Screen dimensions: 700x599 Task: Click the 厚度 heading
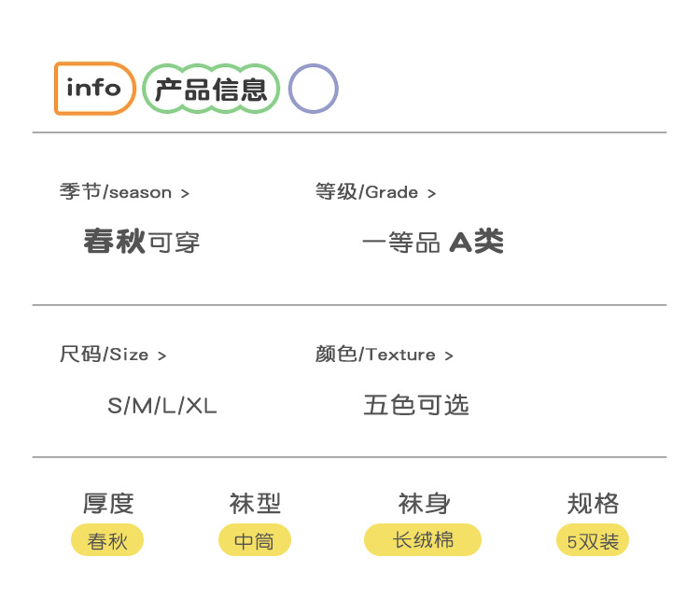coord(108,504)
